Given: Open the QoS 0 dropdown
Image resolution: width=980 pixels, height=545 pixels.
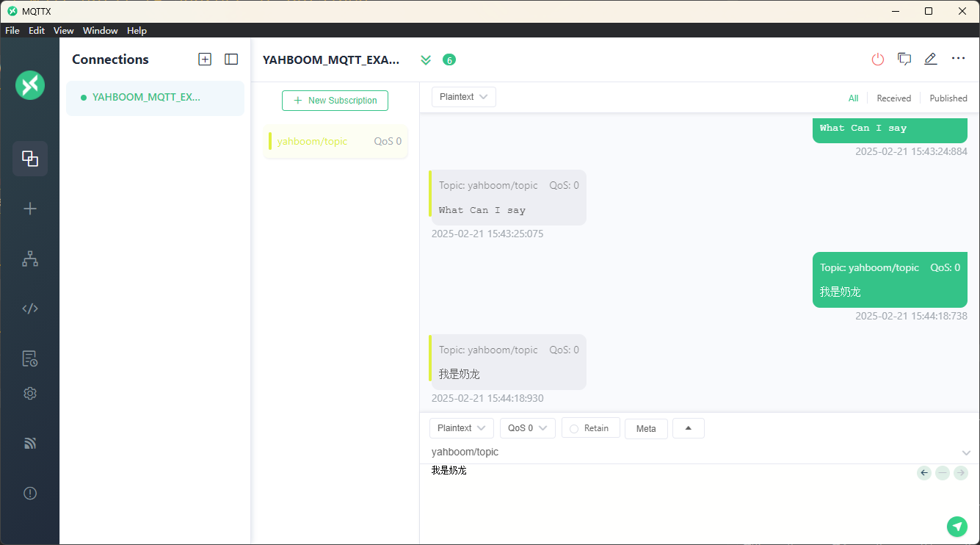Looking at the screenshot, I should pyautogui.click(x=528, y=428).
